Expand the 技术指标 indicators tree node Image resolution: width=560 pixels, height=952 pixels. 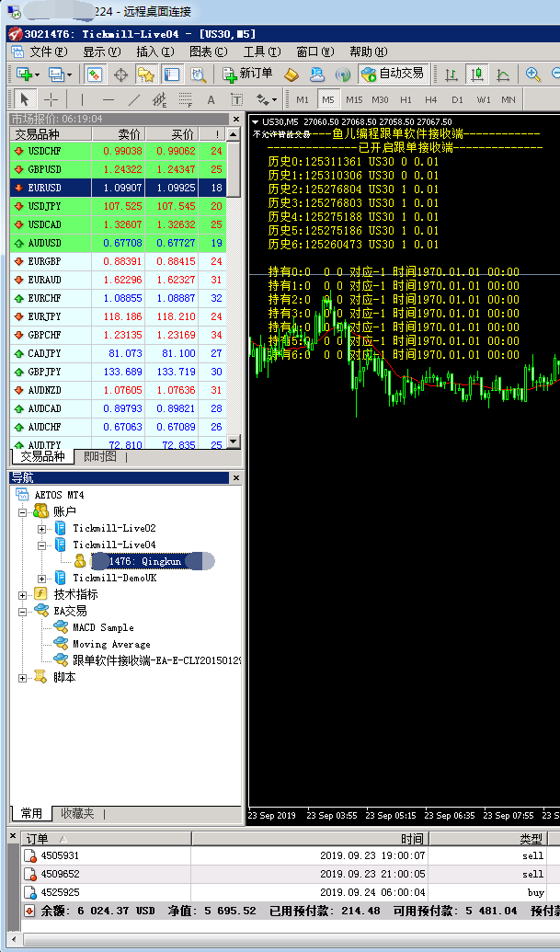click(x=22, y=595)
